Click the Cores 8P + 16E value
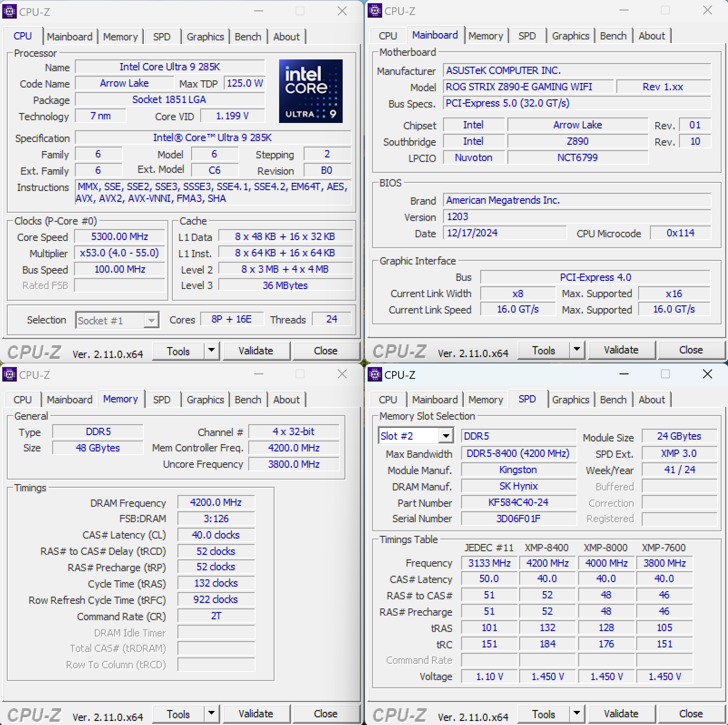The height and width of the screenshot is (725, 728). coord(231,319)
